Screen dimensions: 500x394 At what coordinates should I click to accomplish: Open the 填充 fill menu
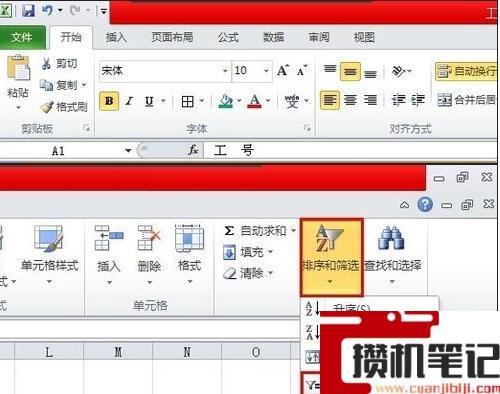tap(248, 252)
